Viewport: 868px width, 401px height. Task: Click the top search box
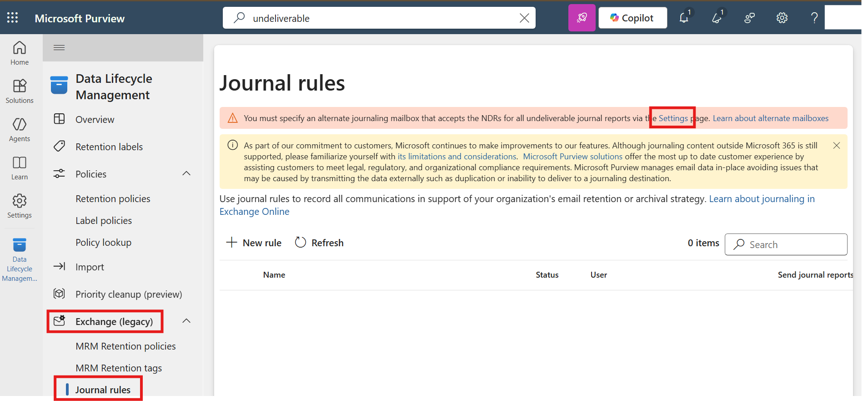(x=379, y=18)
